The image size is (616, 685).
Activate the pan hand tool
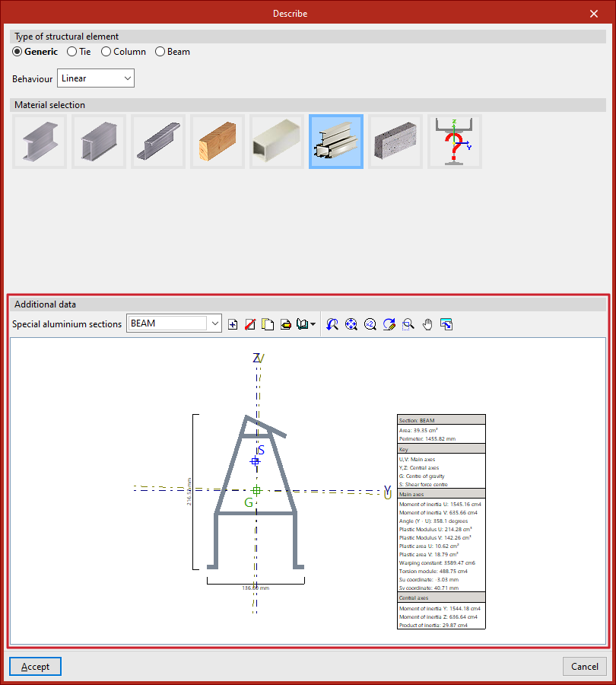point(427,324)
